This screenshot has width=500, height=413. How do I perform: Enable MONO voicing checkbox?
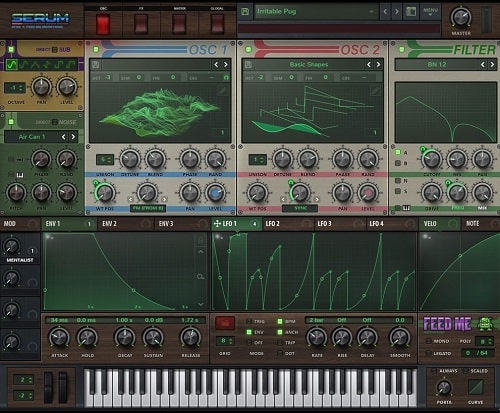point(429,341)
